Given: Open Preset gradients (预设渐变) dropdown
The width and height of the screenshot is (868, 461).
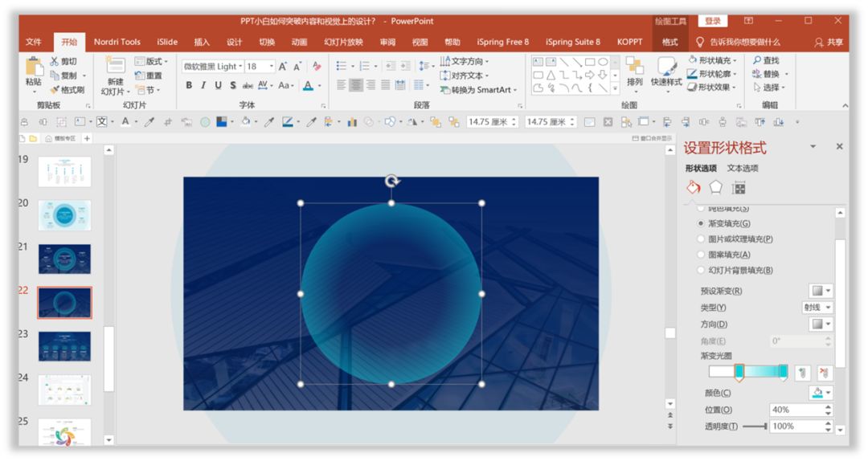Looking at the screenshot, I should (x=821, y=291).
